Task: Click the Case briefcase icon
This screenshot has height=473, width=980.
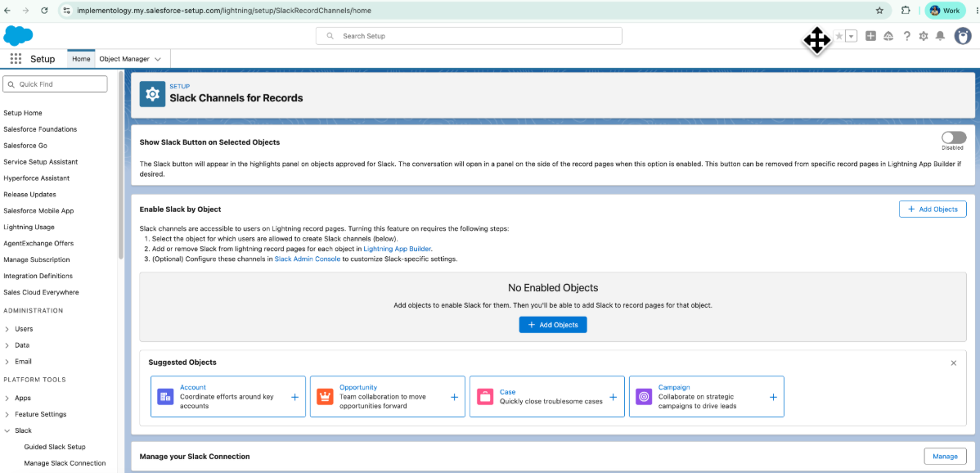Action: point(485,396)
